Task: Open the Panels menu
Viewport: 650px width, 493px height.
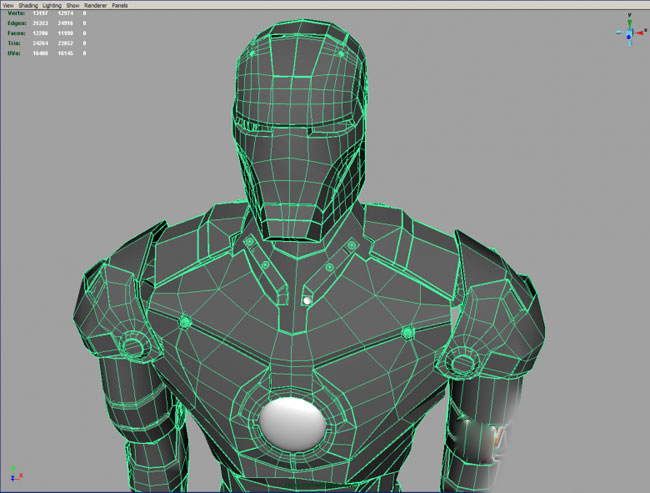Action: (120, 5)
